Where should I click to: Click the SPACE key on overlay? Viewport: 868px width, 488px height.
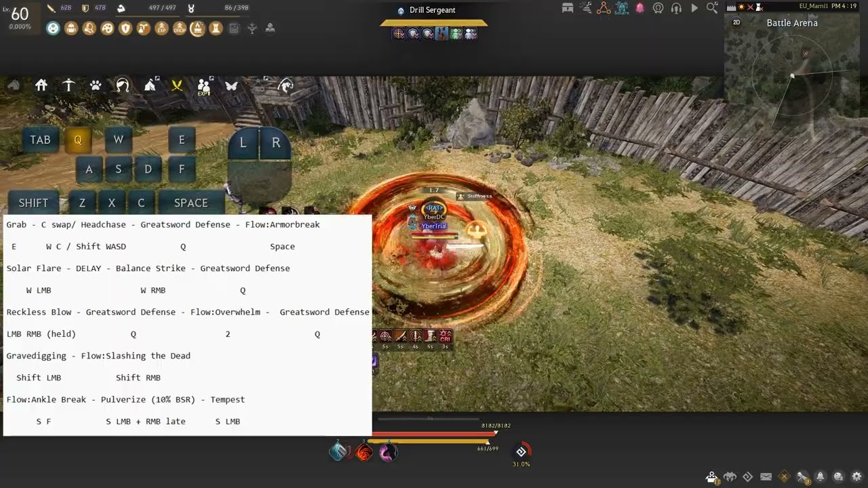(x=191, y=203)
